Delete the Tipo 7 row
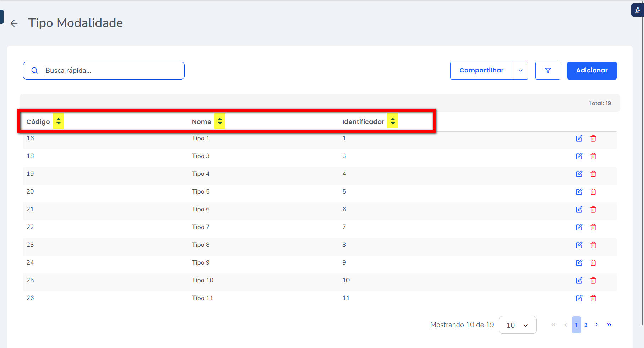644x348 pixels. pyautogui.click(x=593, y=227)
